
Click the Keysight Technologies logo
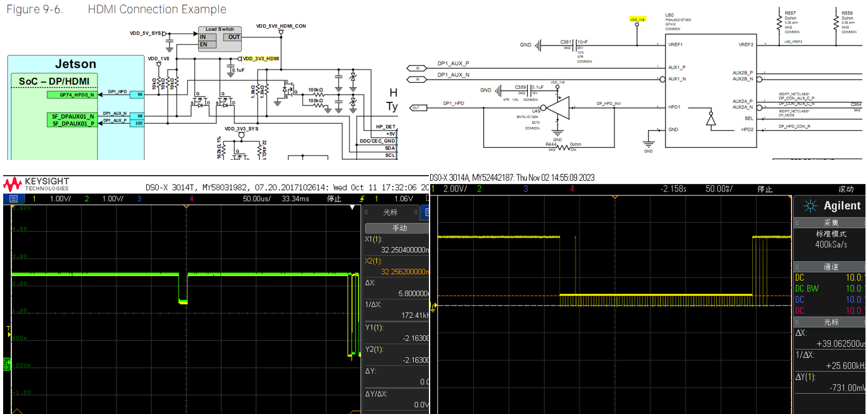(37, 183)
